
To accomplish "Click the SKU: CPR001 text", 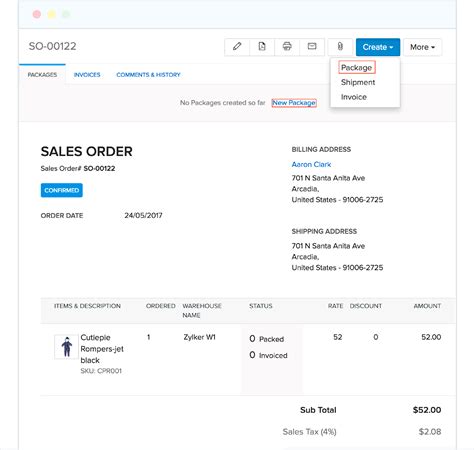I will click(x=101, y=371).
